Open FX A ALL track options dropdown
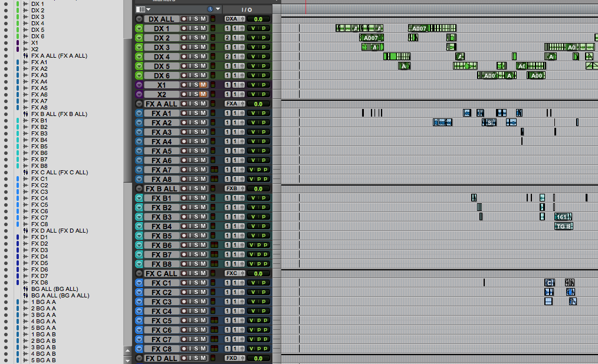 pos(139,104)
